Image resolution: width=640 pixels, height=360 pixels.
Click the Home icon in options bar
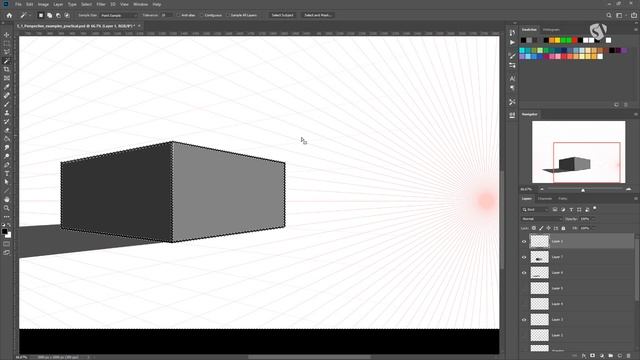point(9,15)
